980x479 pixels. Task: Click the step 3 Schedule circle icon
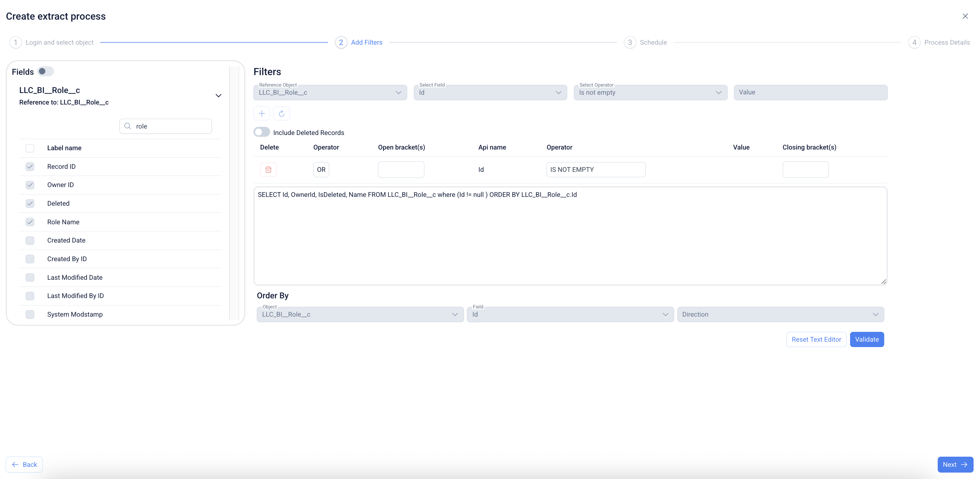pyautogui.click(x=630, y=42)
